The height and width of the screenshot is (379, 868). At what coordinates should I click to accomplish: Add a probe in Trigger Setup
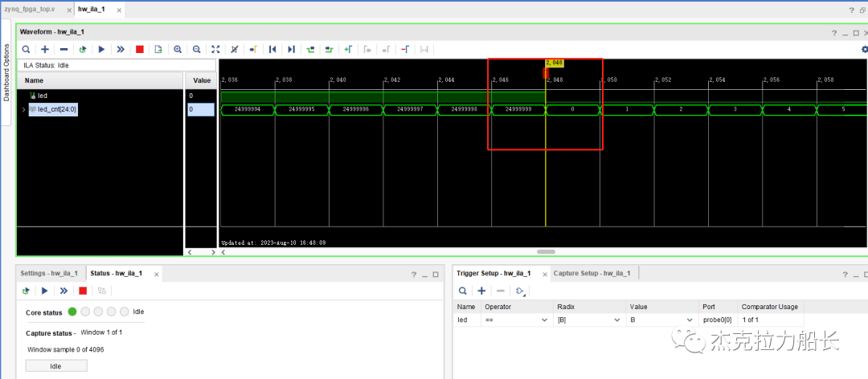tap(481, 291)
